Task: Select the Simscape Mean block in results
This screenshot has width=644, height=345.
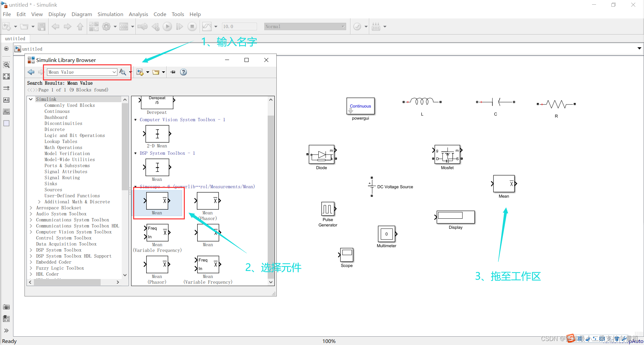Action: click(x=157, y=203)
